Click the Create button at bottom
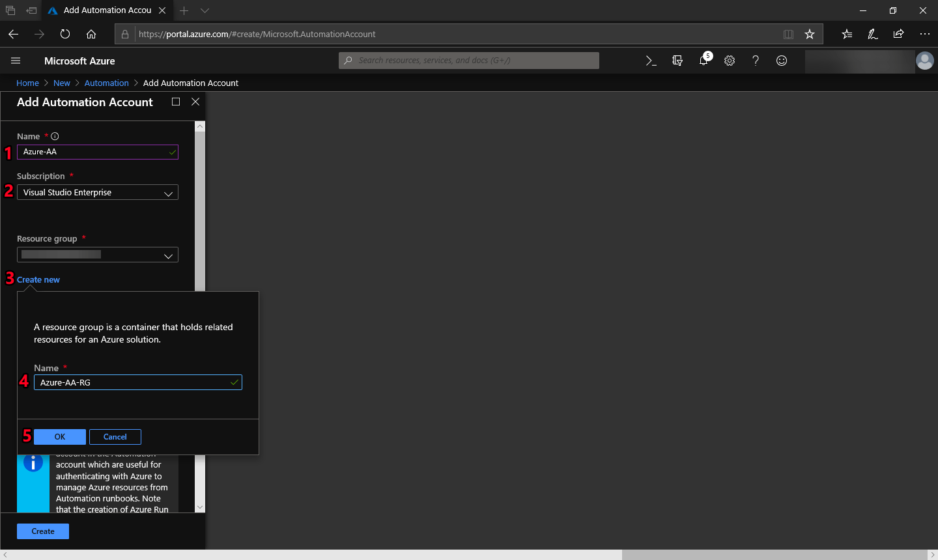This screenshot has height=560, width=938. [x=43, y=531]
